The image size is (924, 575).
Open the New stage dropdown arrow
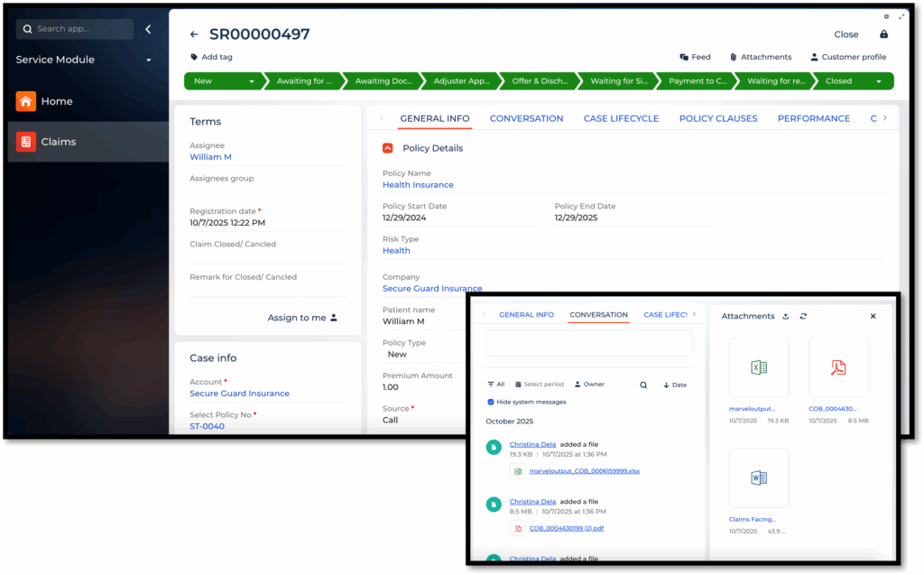252,81
